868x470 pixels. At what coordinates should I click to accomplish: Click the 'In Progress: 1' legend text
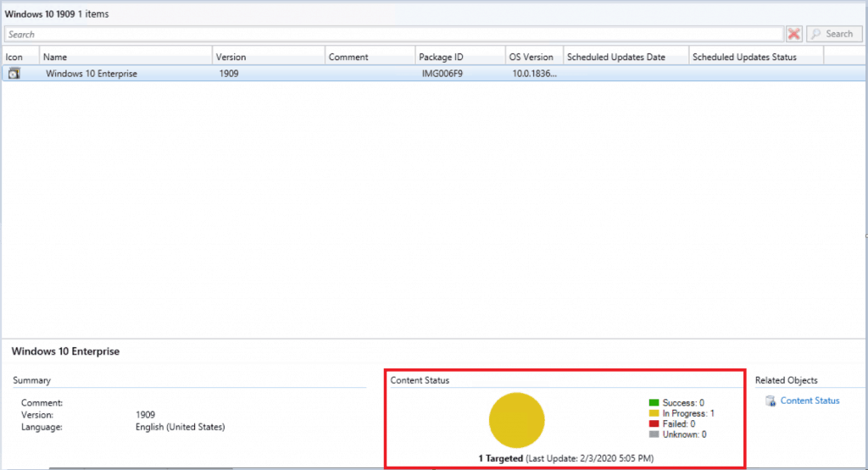688,413
